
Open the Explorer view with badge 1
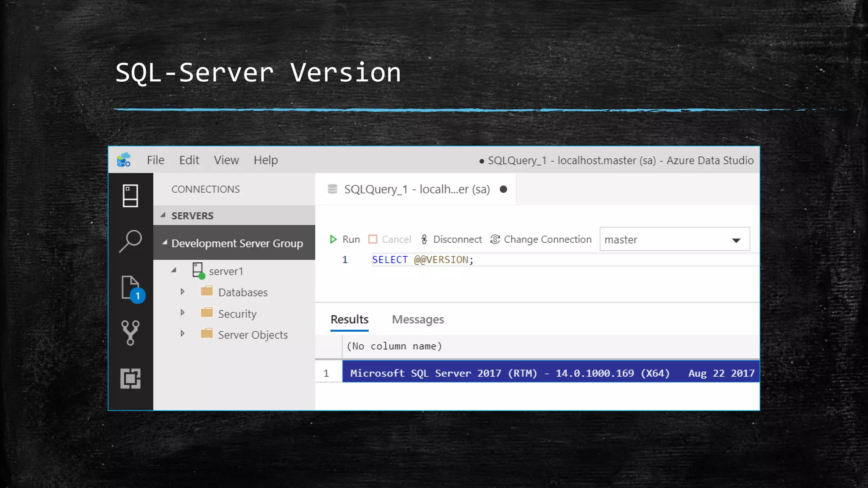(132, 289)
